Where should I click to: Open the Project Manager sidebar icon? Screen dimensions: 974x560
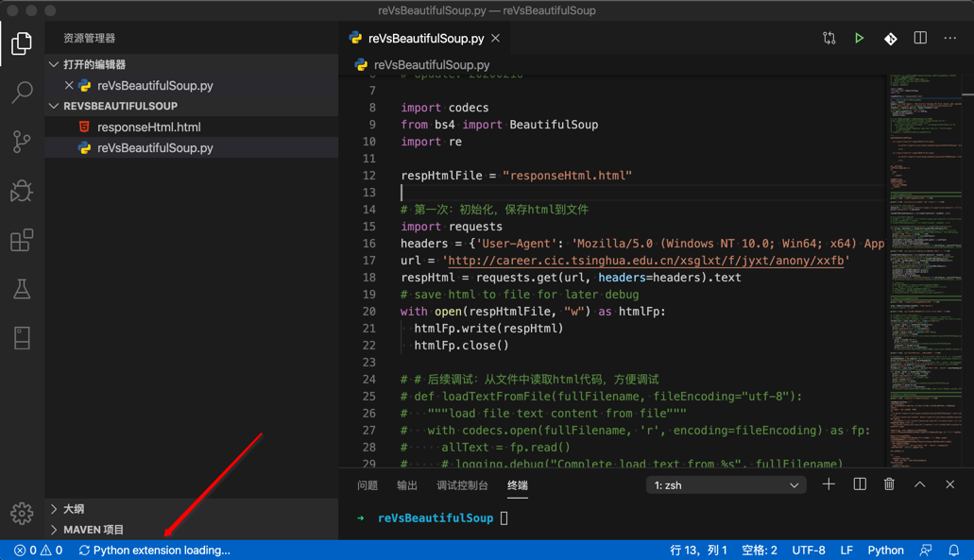click(x=22, y=338)
